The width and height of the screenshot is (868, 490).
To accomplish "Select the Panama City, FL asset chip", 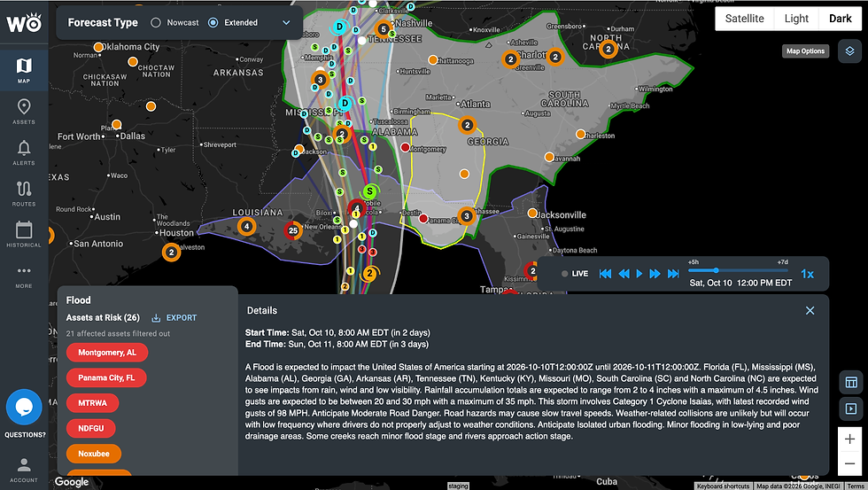I will pos(106,377).
